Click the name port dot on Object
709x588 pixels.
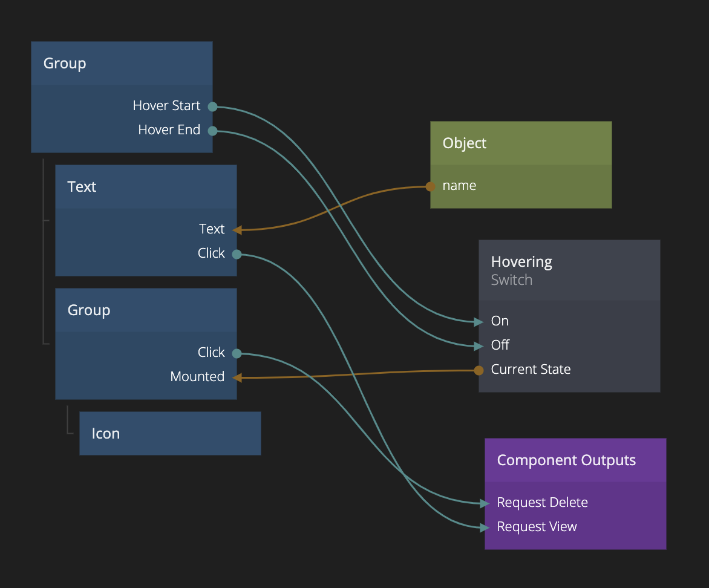click(x=430, y=186)
